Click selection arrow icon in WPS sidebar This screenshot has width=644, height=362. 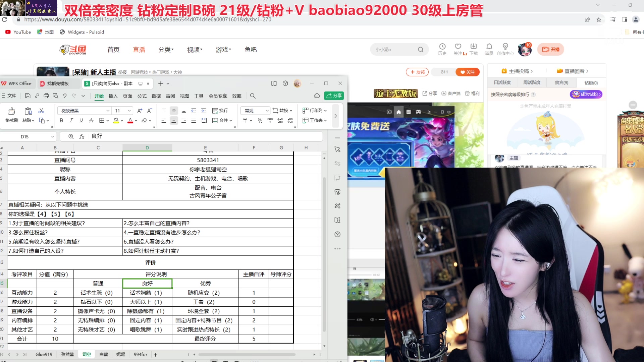[337, 149]
